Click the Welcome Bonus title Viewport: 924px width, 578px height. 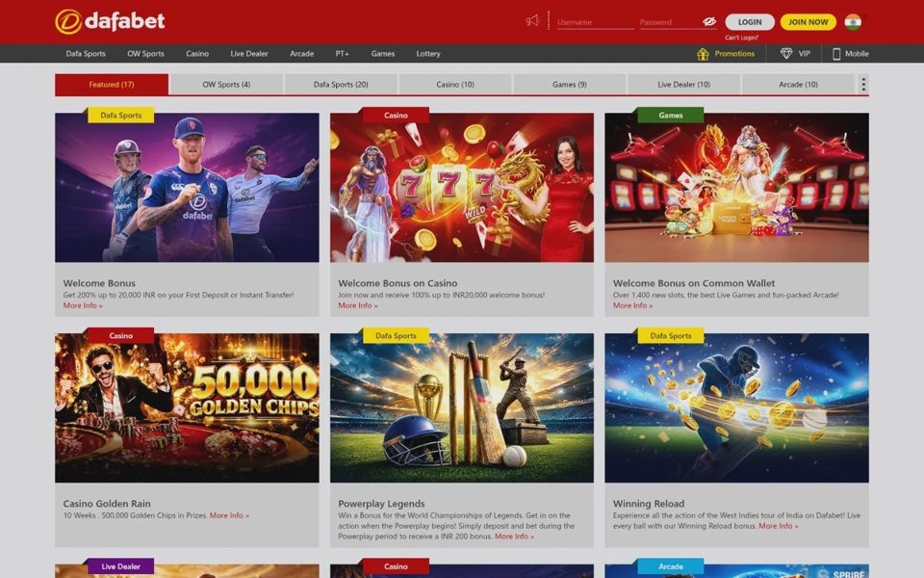[x=99, y=283]
